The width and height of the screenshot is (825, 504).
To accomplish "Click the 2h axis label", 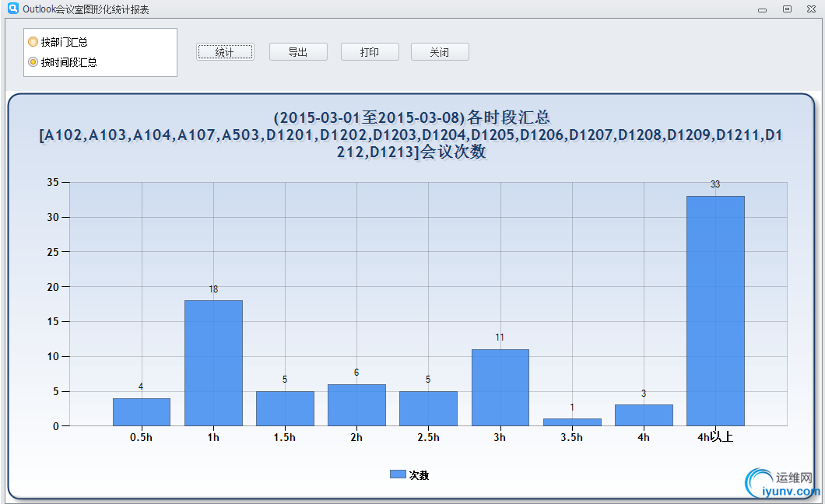I will (356, 437).
